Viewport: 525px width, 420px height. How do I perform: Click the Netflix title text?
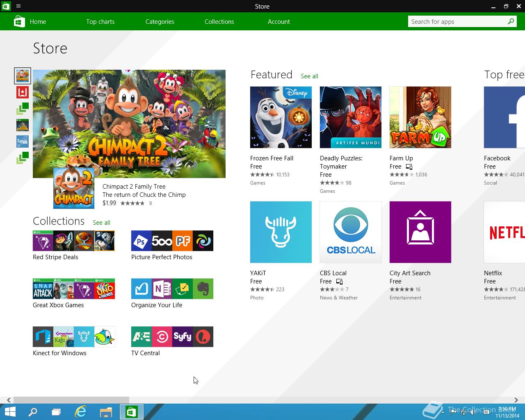click(x=493, y=273)
